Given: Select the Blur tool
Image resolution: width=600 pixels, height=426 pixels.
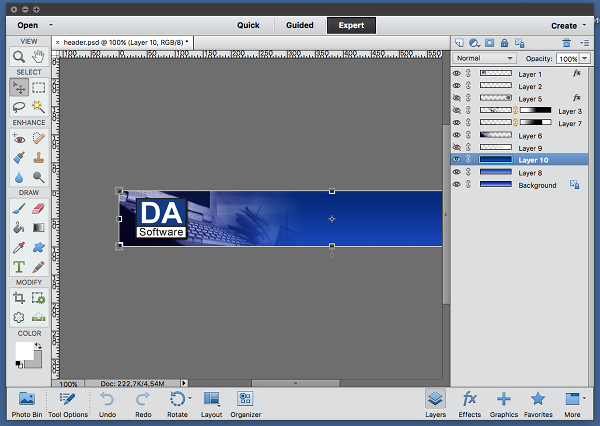Looking at the screenshot, I should (x=19, y=177).
